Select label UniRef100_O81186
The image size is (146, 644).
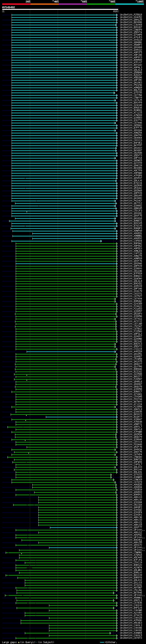pos(131,271)
